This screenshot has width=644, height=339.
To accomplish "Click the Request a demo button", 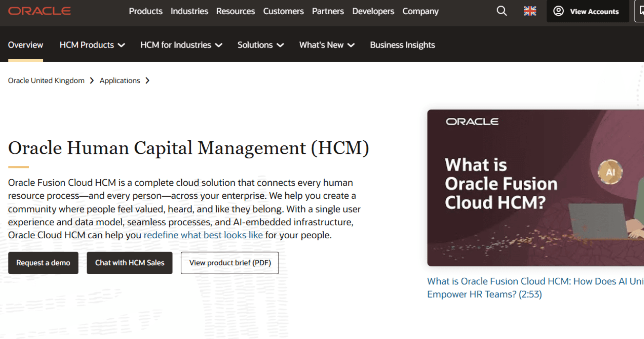I will [43, 263].
